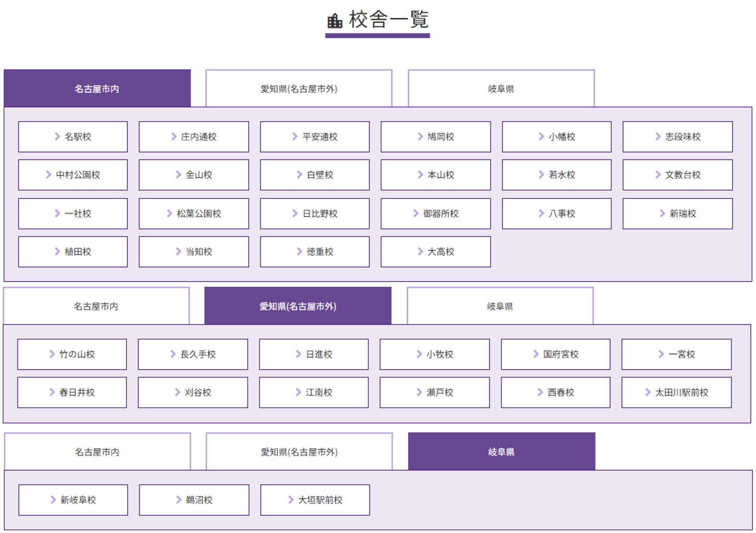This screenshot has width=756, height=533.
Task: Choose the 八事校 campus button
Action: 557,213
